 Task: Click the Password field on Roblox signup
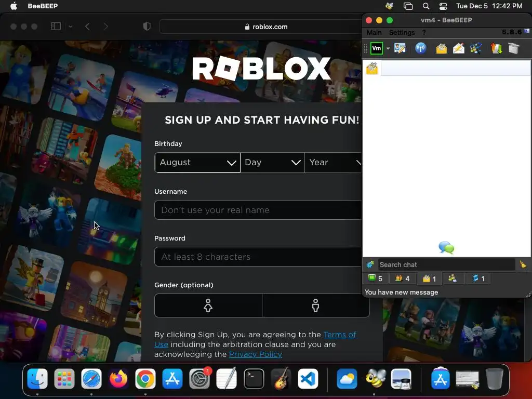click(258, 257)
